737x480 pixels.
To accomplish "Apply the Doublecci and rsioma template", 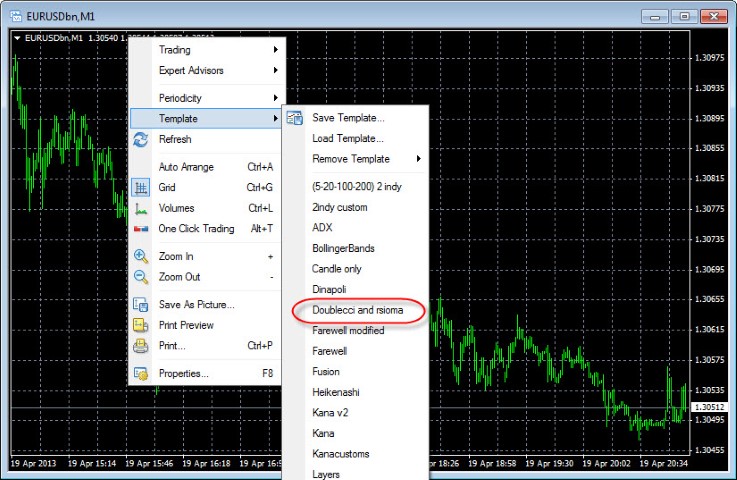I will pos(355,310).
